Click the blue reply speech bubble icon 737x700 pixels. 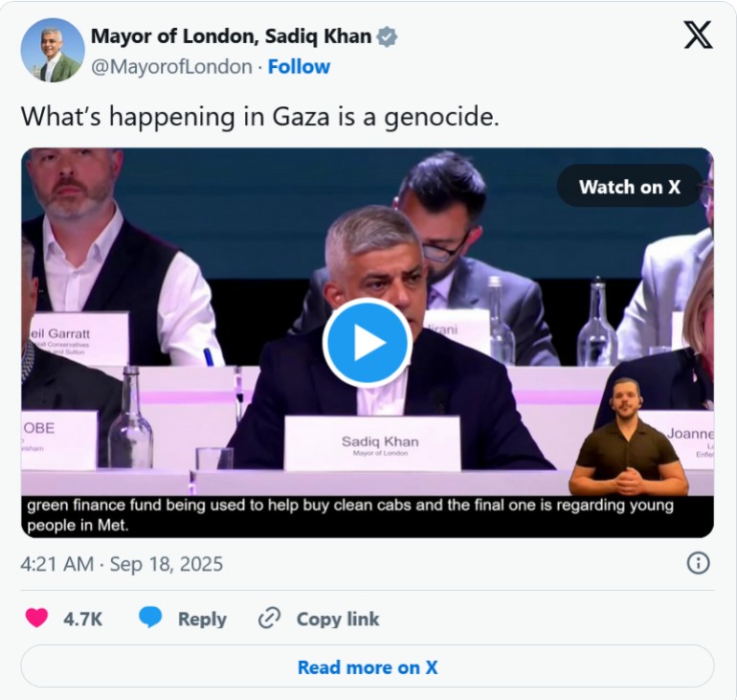coord(150,619)
